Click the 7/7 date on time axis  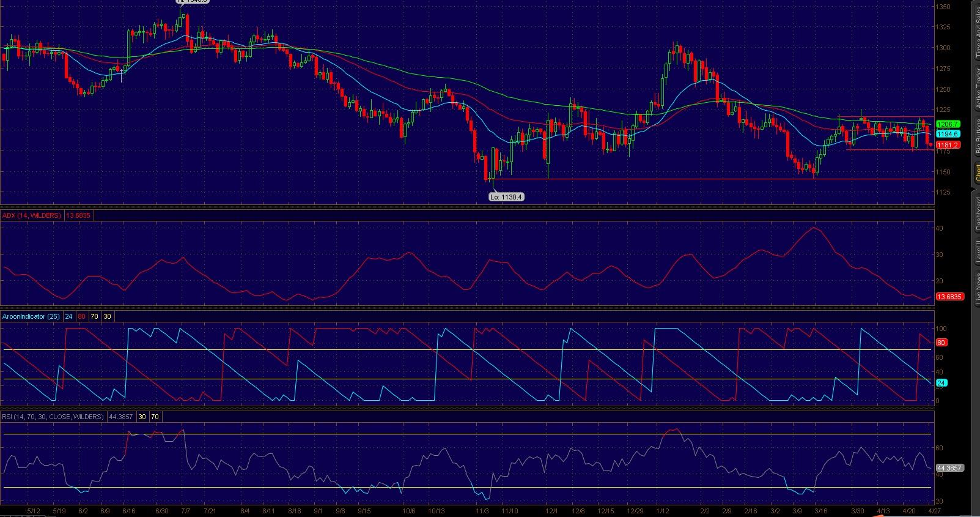coord(186,510)
